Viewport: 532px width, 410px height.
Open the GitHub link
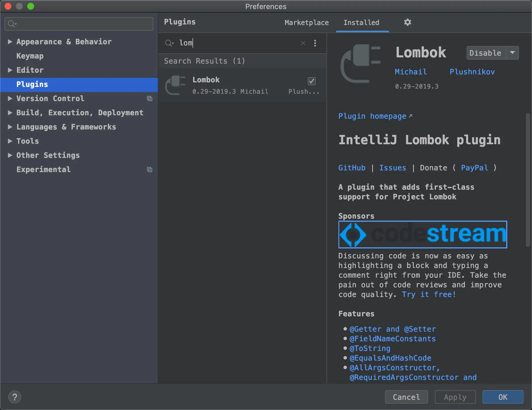pos(352,168)
